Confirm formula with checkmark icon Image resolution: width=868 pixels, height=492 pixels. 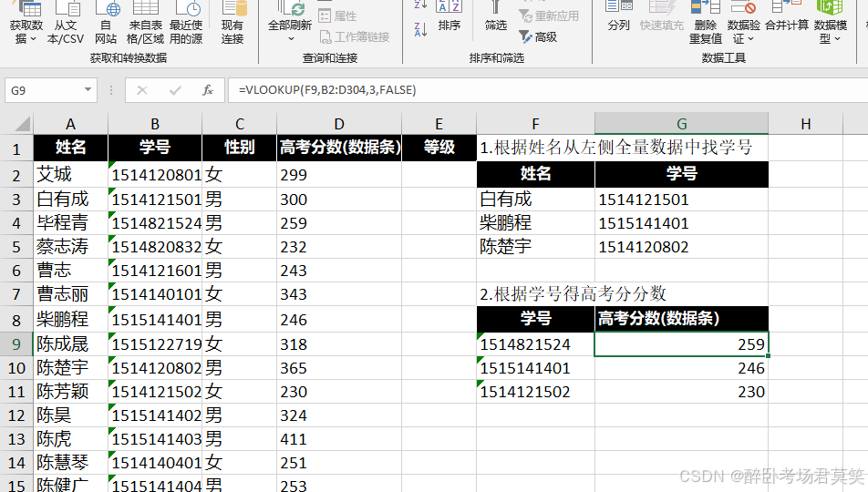pyautogui.click(x=175, y=90)
